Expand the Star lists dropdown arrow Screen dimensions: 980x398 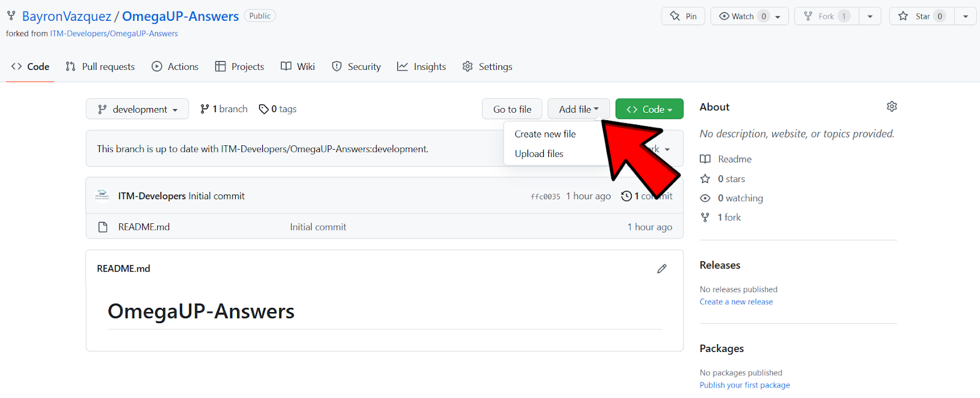965,17
